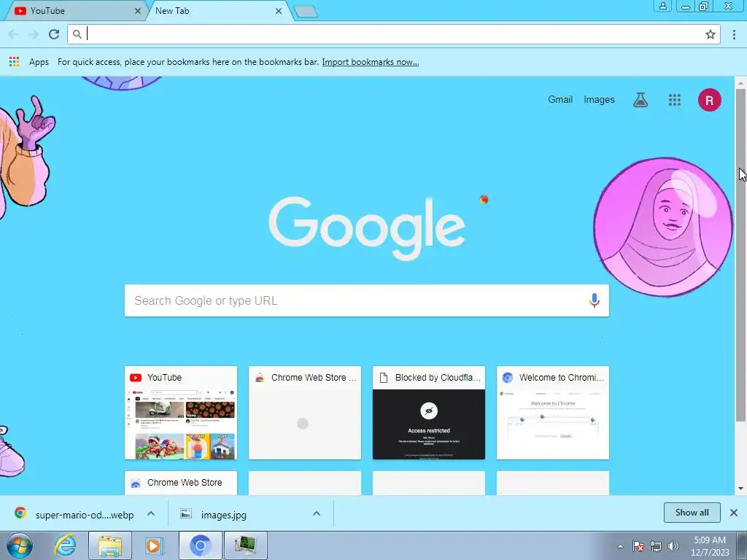
Task: Open a new tab with the tab button
Action: pos(306,12)
